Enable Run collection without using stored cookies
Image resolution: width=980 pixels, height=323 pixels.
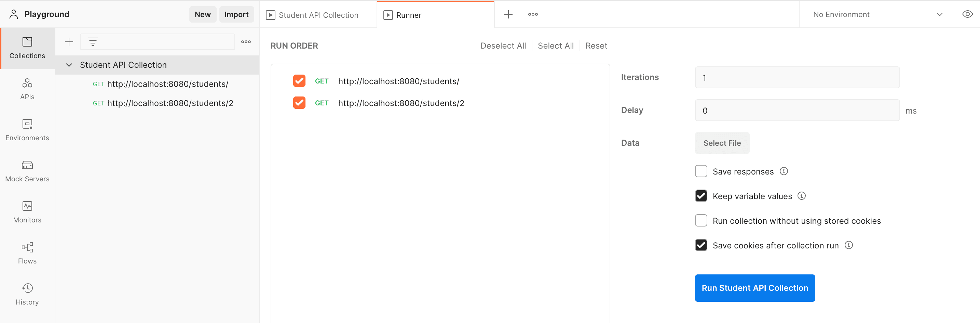tap(701, 221)
